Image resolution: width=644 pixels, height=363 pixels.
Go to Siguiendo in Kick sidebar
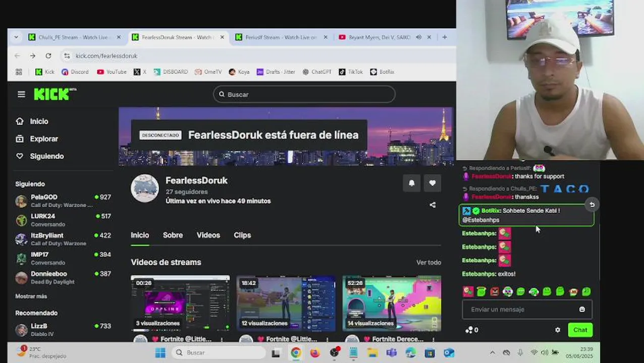40,156
